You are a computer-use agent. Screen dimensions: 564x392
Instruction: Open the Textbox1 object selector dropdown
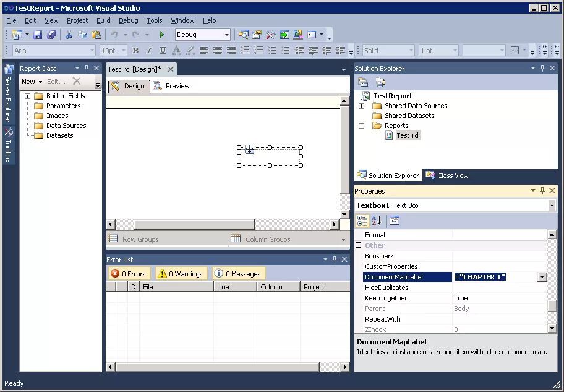point(552,205)
